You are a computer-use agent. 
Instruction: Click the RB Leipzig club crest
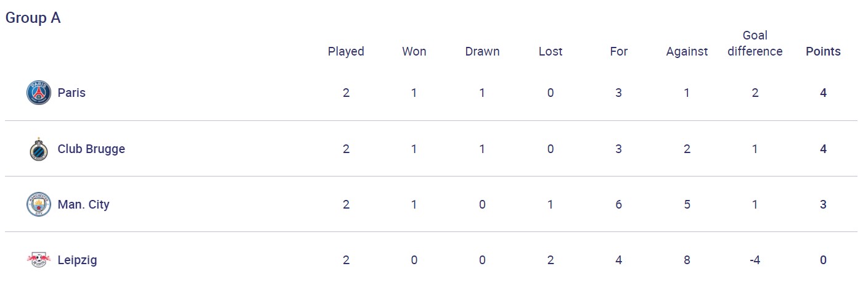[x=39, y=260]
